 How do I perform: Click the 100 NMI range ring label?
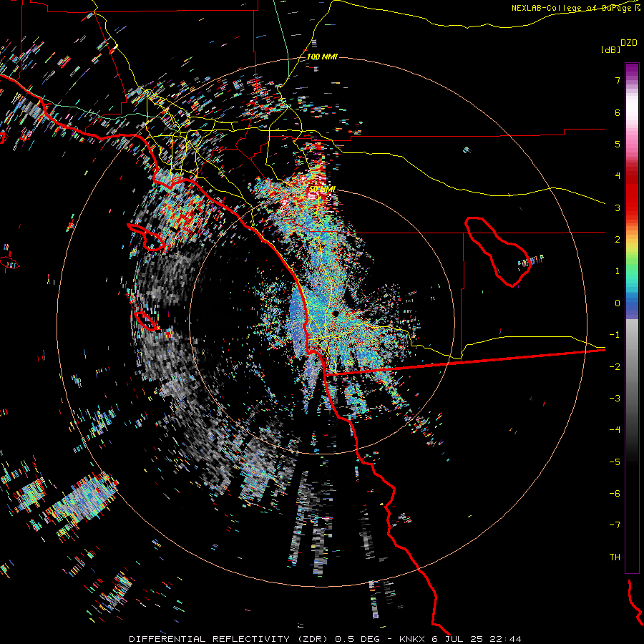click(x=322, y=57)
